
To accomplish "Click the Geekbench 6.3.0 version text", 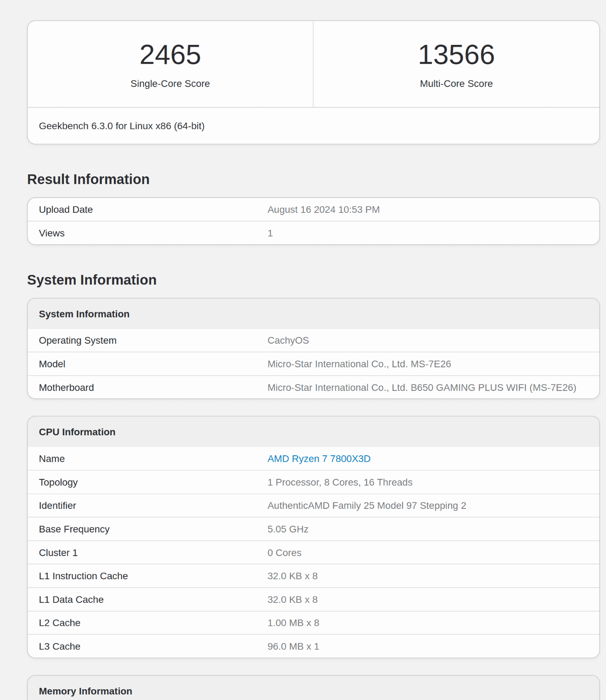I will [x=121, y=126].
